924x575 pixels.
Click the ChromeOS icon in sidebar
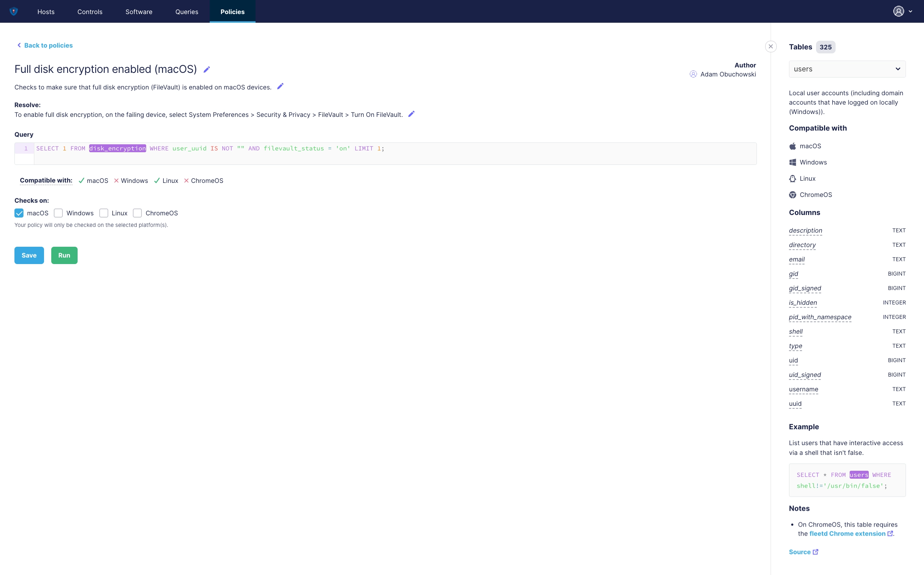coord(793,195)
